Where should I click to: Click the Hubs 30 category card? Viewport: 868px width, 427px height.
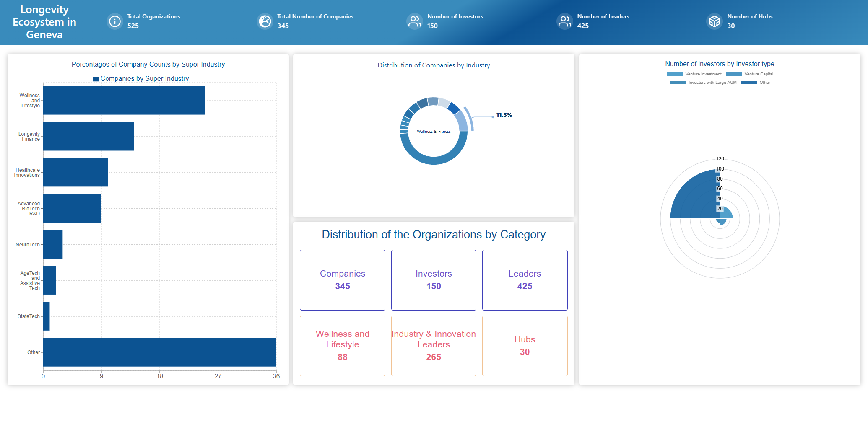(525, 346)
